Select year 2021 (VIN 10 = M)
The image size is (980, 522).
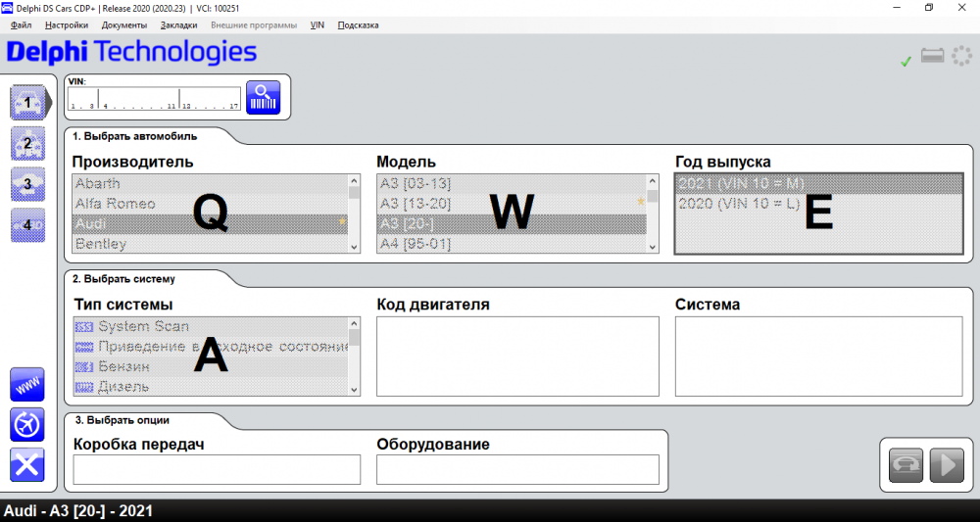(818, 183)
